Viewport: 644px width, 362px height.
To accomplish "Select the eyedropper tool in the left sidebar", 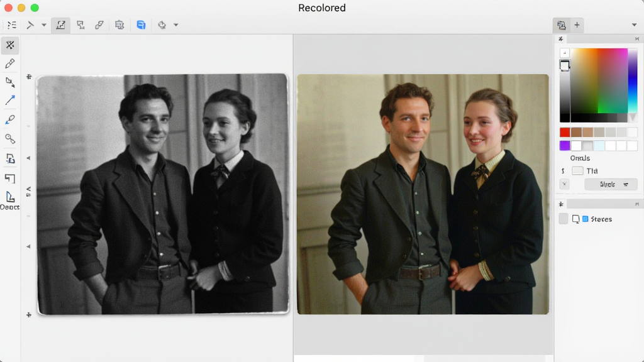I will coord(10,63).
